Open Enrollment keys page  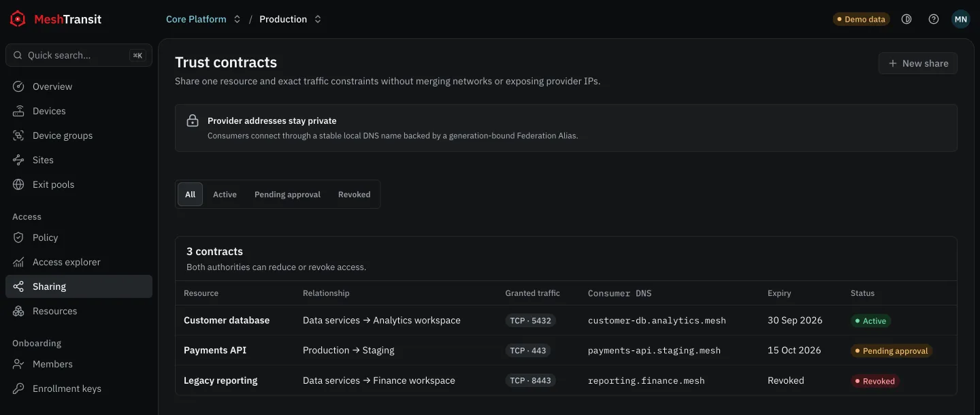(x=79, y=388)
